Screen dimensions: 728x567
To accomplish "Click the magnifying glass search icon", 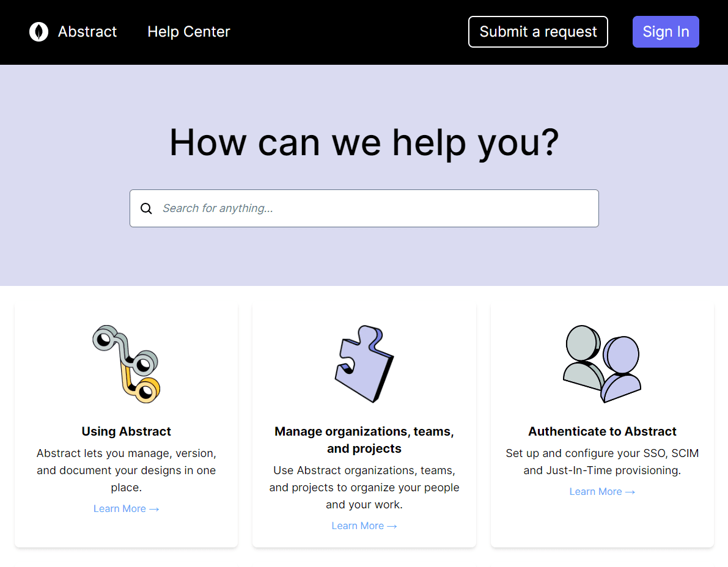I will 146,208.
